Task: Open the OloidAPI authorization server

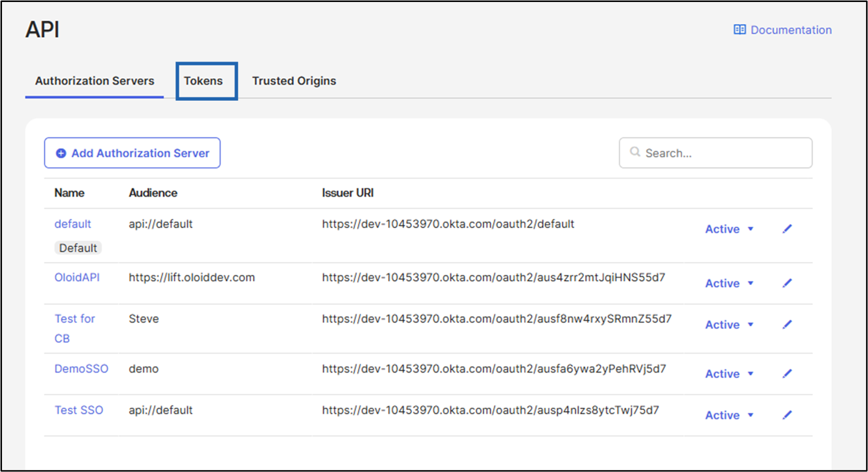Action: pos(77,278)
